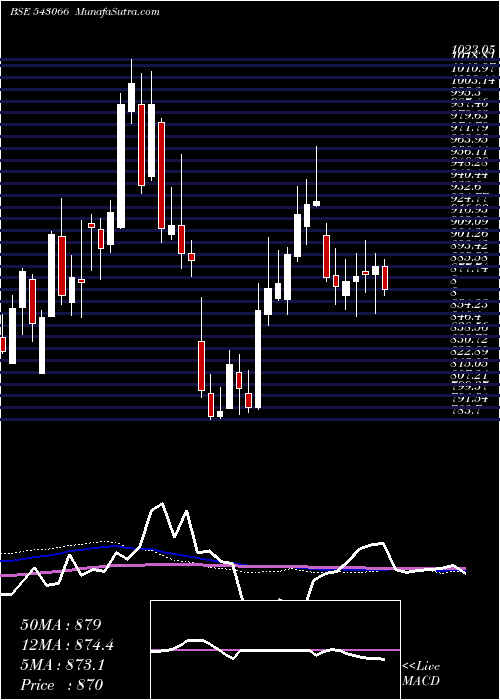
Task: Click the tallest white candle left of the peak
Action: click(121, 166)
